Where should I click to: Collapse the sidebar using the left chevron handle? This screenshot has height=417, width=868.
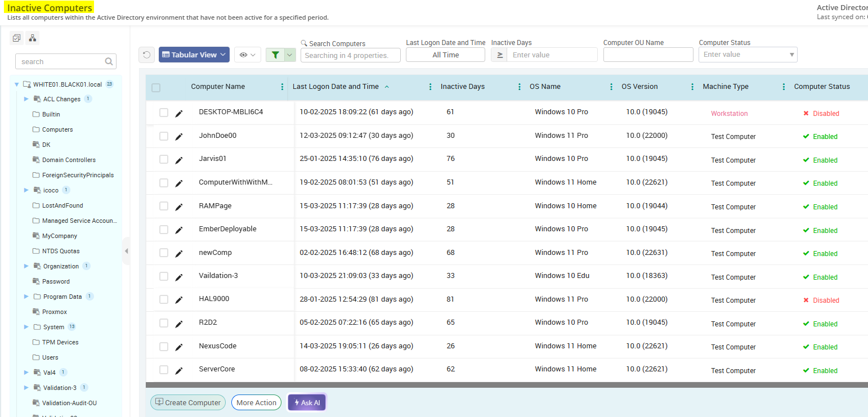127,250
